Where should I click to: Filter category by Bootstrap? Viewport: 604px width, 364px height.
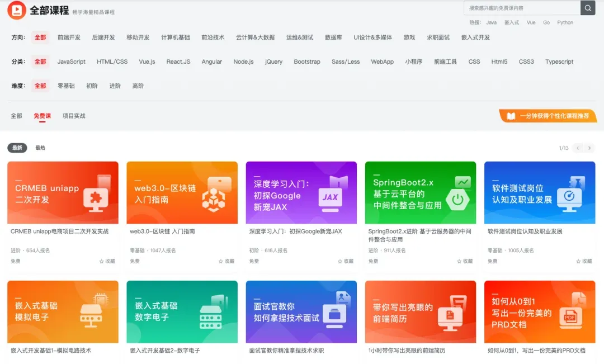point(306,62)
